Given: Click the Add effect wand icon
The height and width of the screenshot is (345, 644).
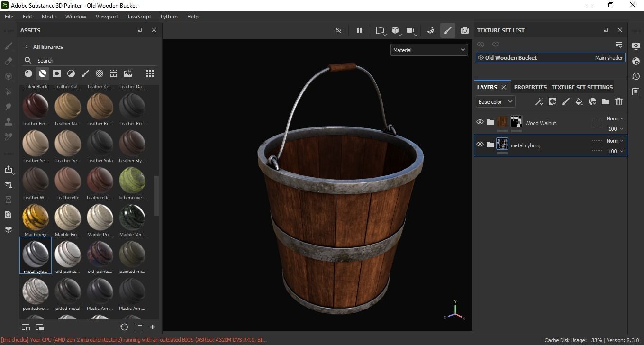Looking at the screenshot, I should point(539,101).
